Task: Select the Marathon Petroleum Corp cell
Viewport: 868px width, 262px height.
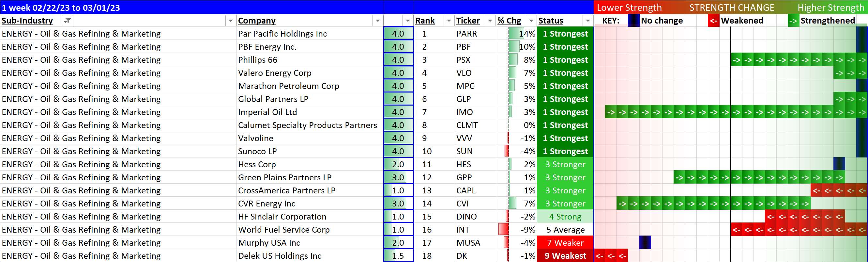Action: click(x=310, y=86)
